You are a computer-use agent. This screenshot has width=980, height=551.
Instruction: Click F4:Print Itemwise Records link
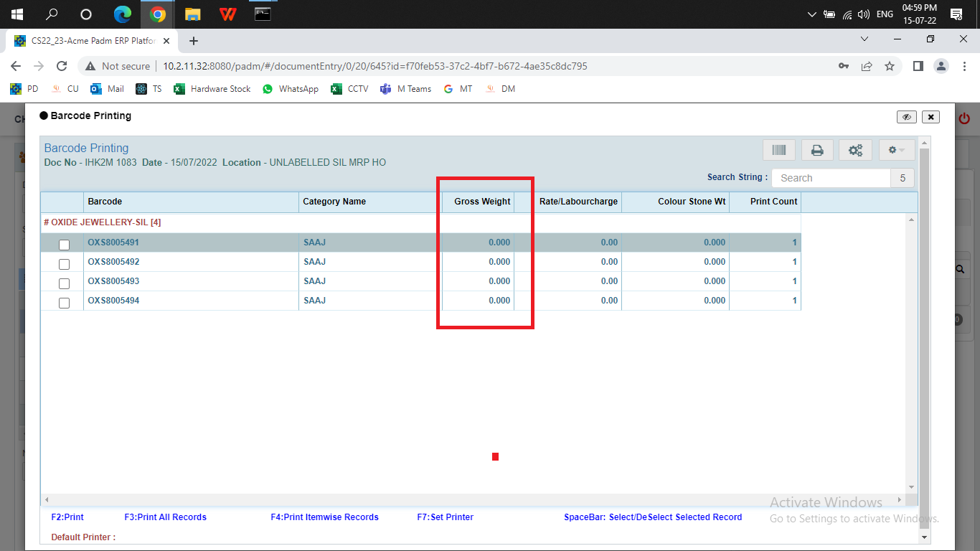coord(324,517)
